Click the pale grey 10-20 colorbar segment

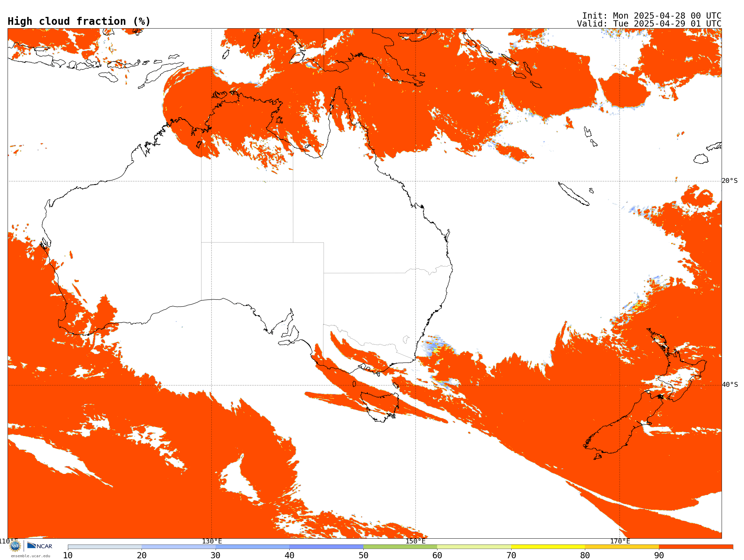(105, 547)
